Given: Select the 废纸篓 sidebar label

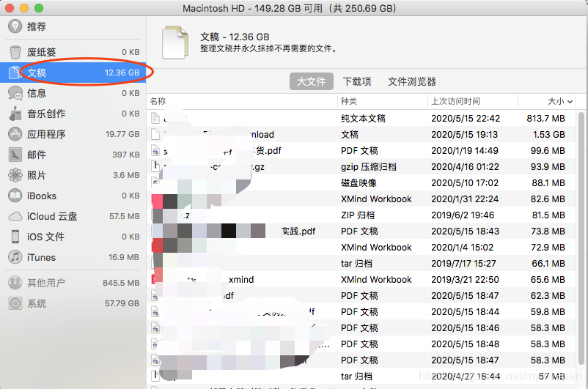Looking at the screenshot, I should 42,52.
